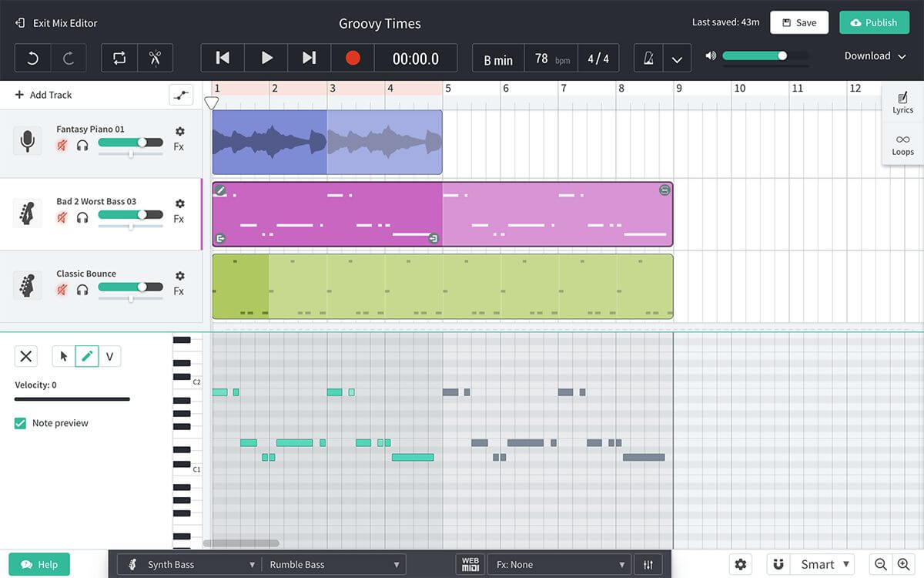This screenshot has width=924, height=578.
Task: Open the Rumble Bass preset dropdown
Action: tap(334, 564)
